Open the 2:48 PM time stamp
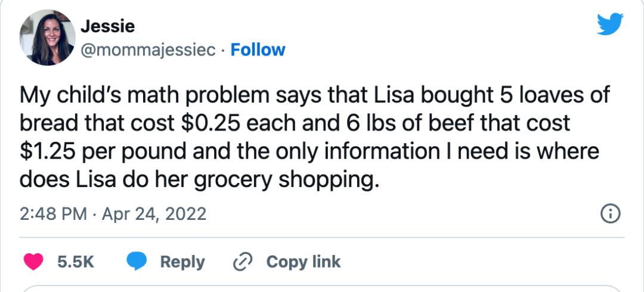Viewport: 644px width, 292px height. pyautogui.click(x=52, y=213)
